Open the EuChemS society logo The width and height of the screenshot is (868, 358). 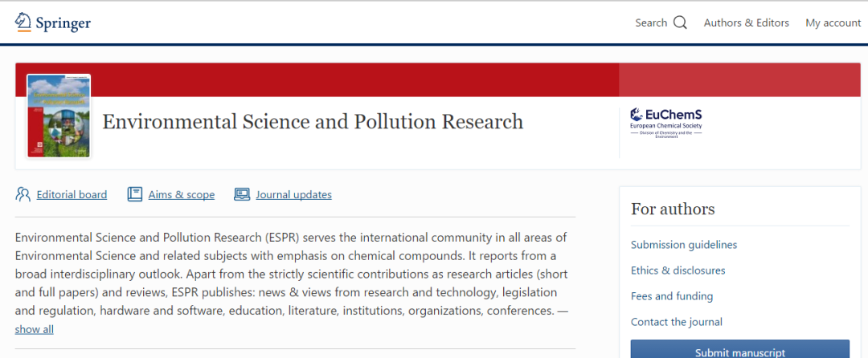666,123
